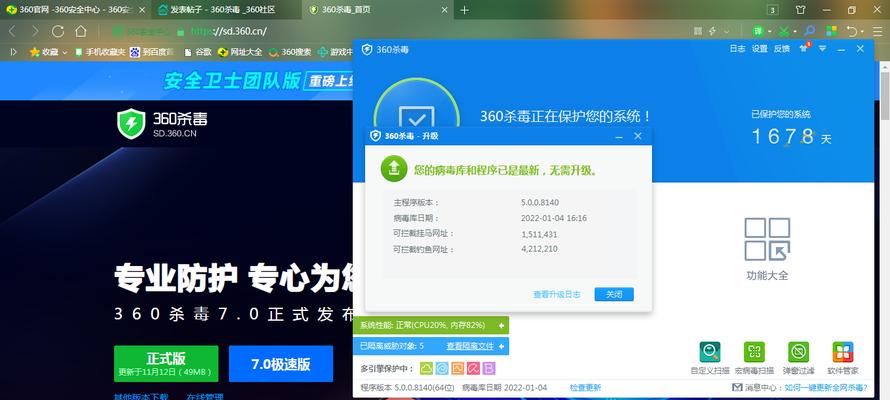The width and height of the screenshot is (890, 400).
Task: Click browser back arrow
Action: coord(12,31)
